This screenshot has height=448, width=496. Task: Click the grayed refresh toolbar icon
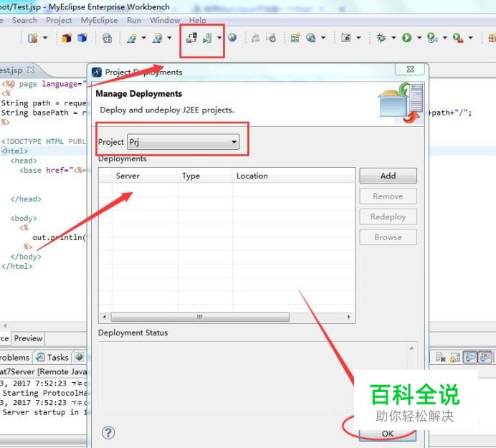click(271, 38)
